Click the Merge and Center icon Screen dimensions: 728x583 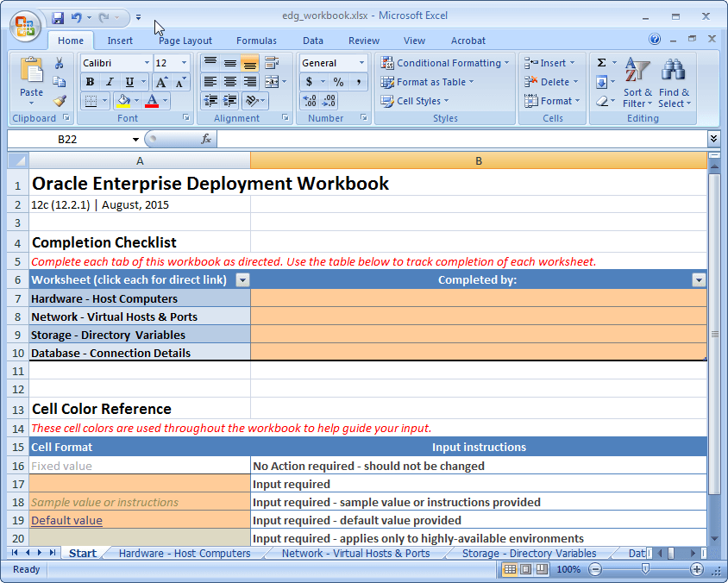click(x=272, y=82)
